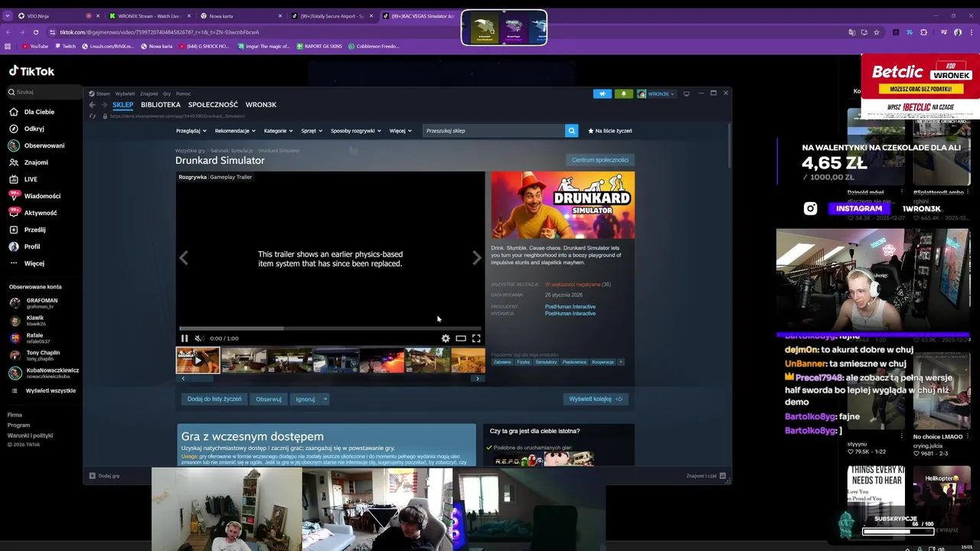Viewport: 980px width, 551px height.
Task: Open TikTok Odkryj page
Action: pyautogui.click(x=27, y=129)
